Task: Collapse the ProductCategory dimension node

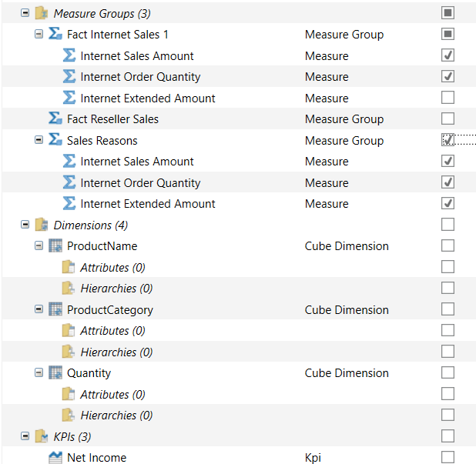Action: pos(39,309)
